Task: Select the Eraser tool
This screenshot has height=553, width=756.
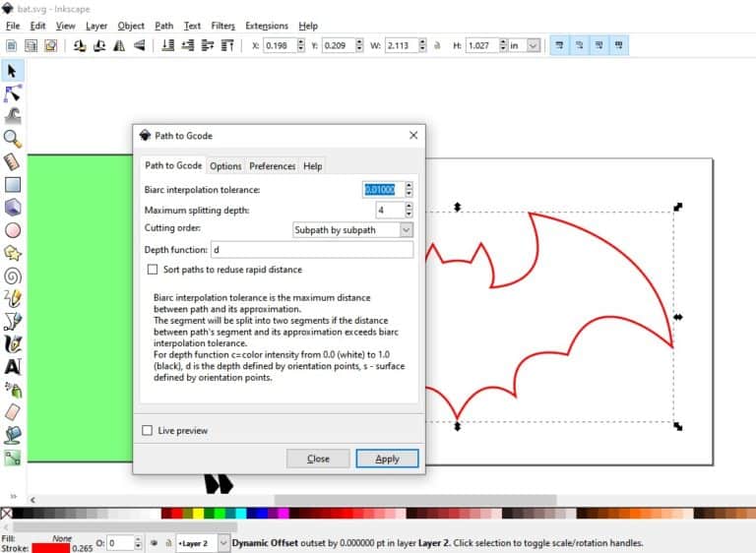Action: [12, 412]
